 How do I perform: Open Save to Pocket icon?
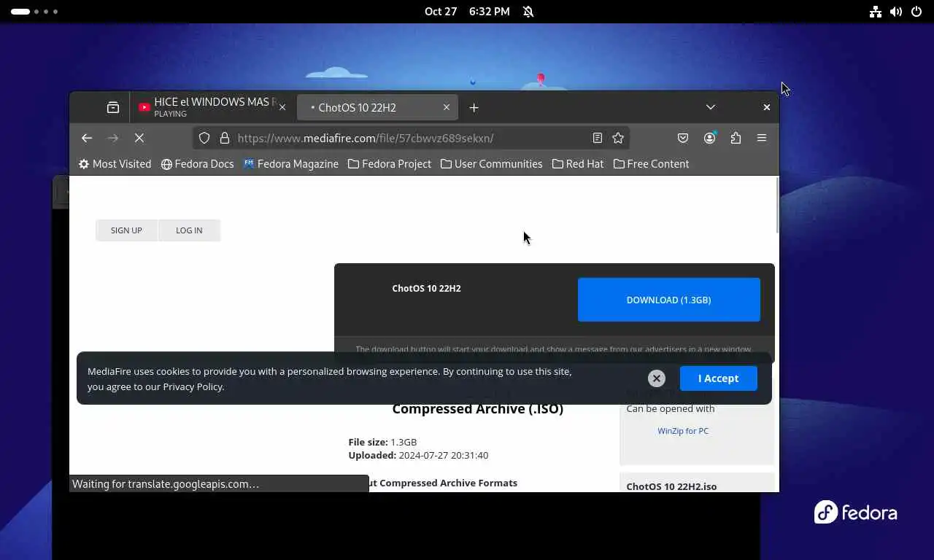[683, 138]
